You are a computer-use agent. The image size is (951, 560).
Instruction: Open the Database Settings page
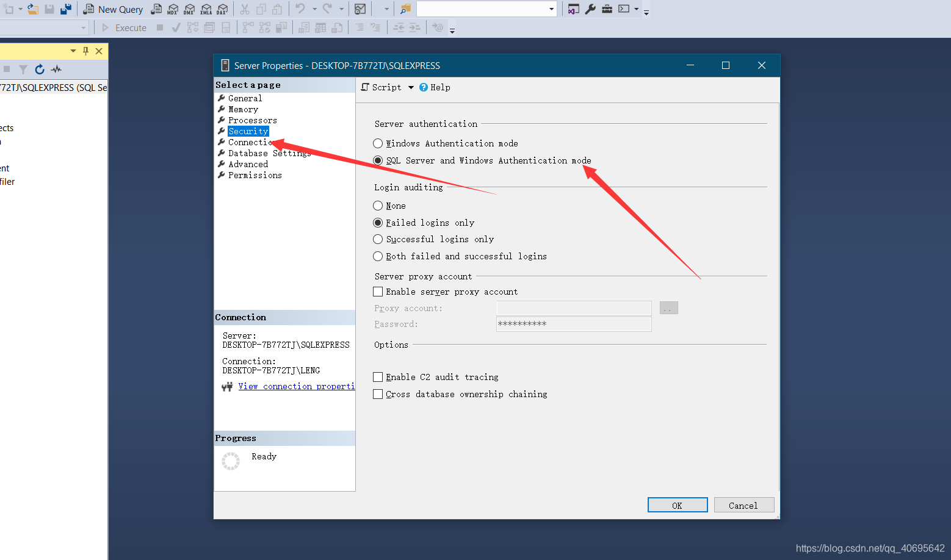click(x=270, y=153)
